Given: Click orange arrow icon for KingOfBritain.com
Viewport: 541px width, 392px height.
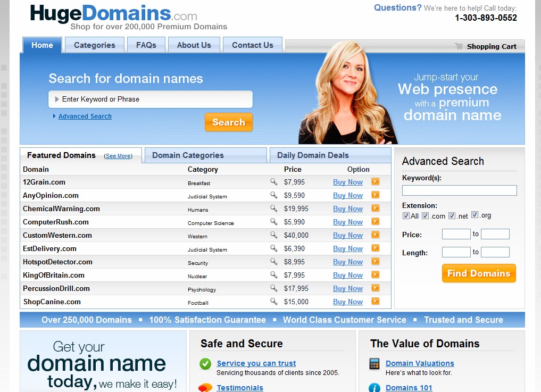Looking at the screenshot, I should pos(376,274).
